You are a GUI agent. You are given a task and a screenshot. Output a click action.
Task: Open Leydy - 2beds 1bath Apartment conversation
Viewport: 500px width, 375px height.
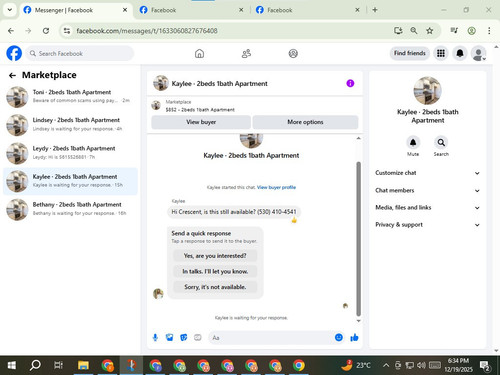(70, 153)
